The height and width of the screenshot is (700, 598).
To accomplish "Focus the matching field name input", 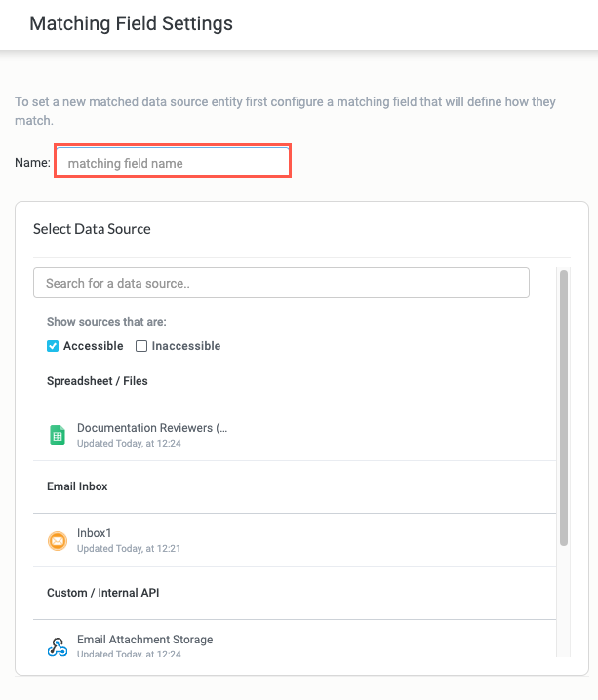I will (x=173, y=163).
